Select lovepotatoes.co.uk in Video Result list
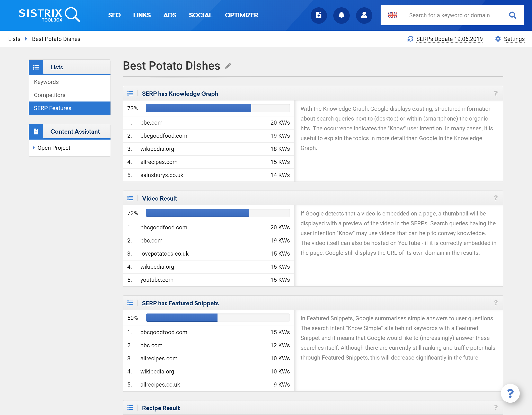The height and width of the screenshot is (415, 532). click(165, 254)
